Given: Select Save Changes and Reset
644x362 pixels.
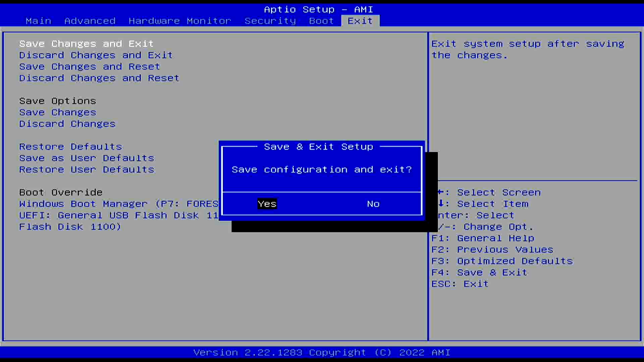Looking at the screenshot, I should [x=90, y=67].
